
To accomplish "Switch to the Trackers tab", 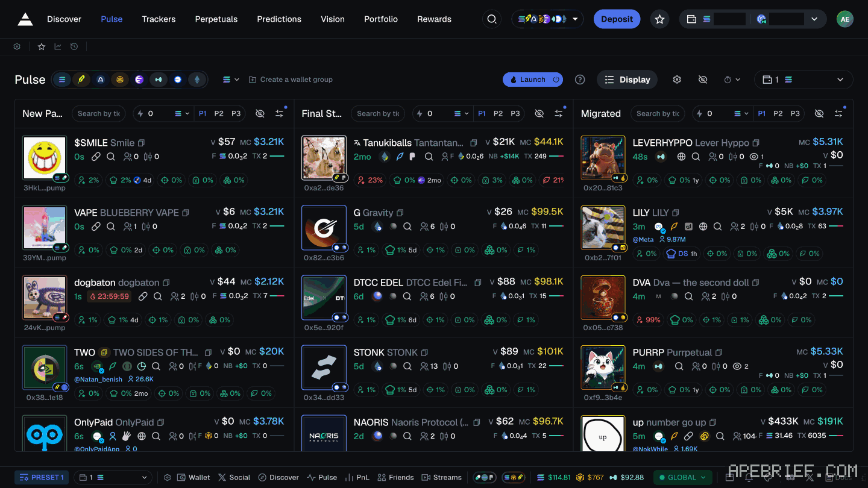I will click(x=159, y=19).
